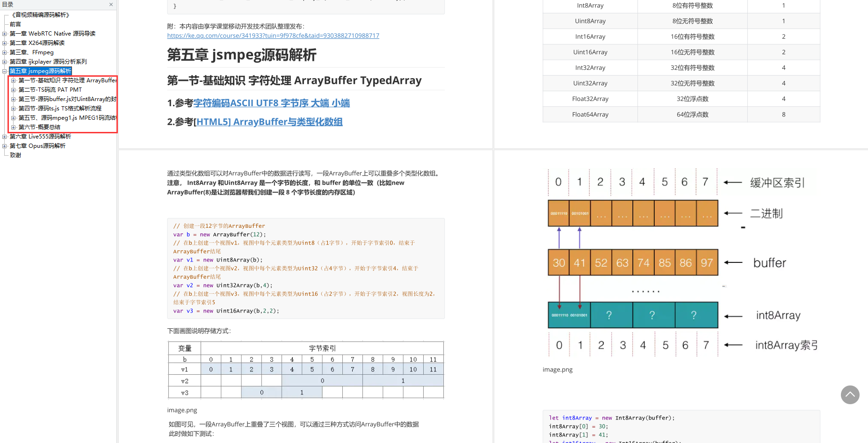Image resolution: width=868 pixels, height=443 pixels.
Task: Select 第四章 ijkplayer 源码分析系列 bookmark
Action: (48, 62)
